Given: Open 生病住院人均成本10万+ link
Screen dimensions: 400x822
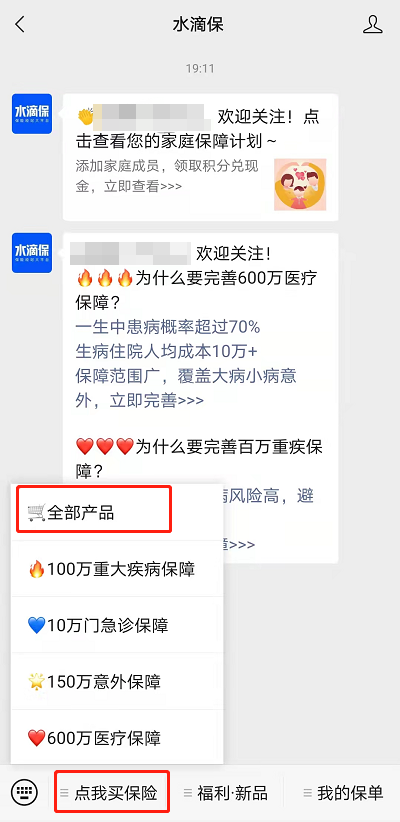Looking at the screenshot, I should pyautogui.click(x=166, y=350).
